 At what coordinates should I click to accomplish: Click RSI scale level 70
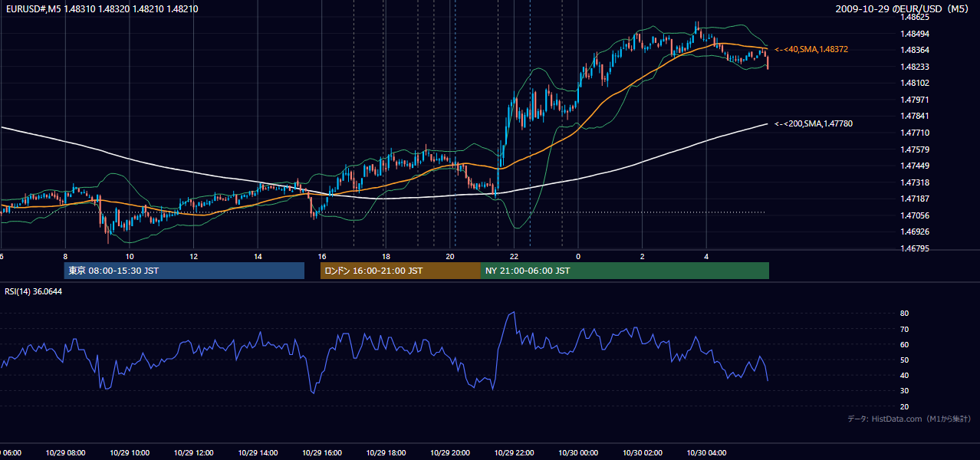coord(905,329)
